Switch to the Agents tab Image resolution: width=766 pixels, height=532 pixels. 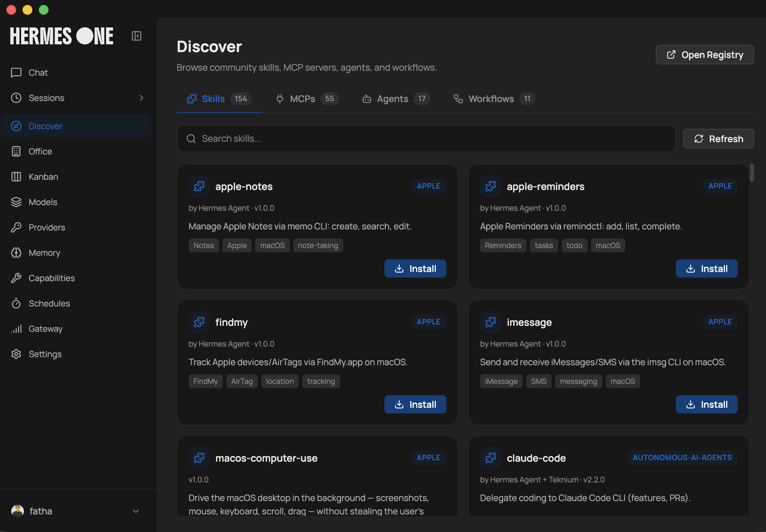click(x=396, y=99)
